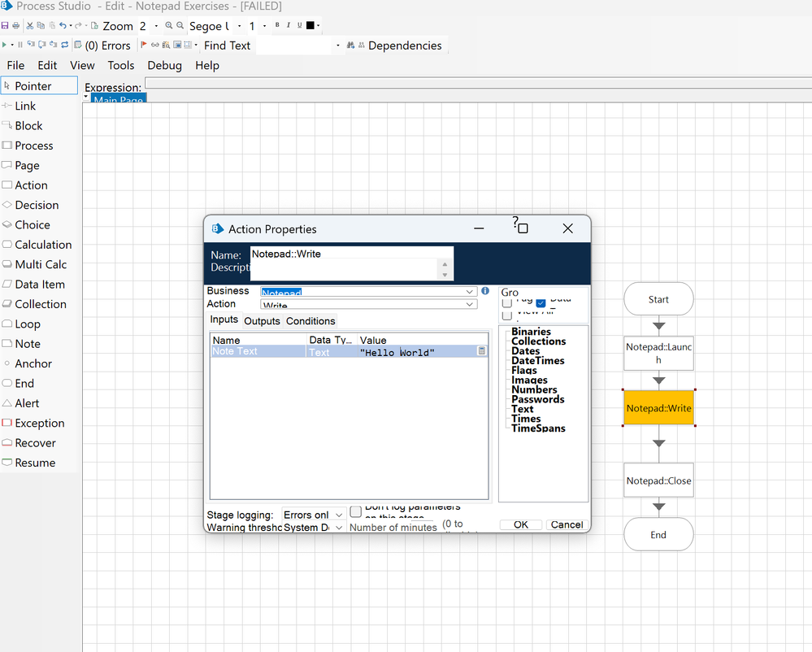Expand the Business Object dropdown

470,292
